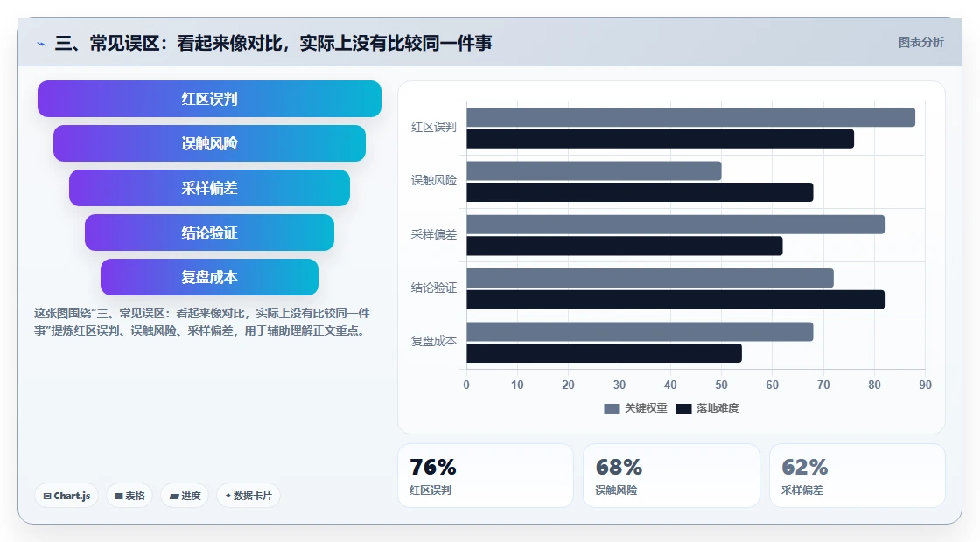Viewport: 980px width, 542px height.
Task: Click the 关键权重 bar for 采样偏差
Action: (x=675, y=225)
